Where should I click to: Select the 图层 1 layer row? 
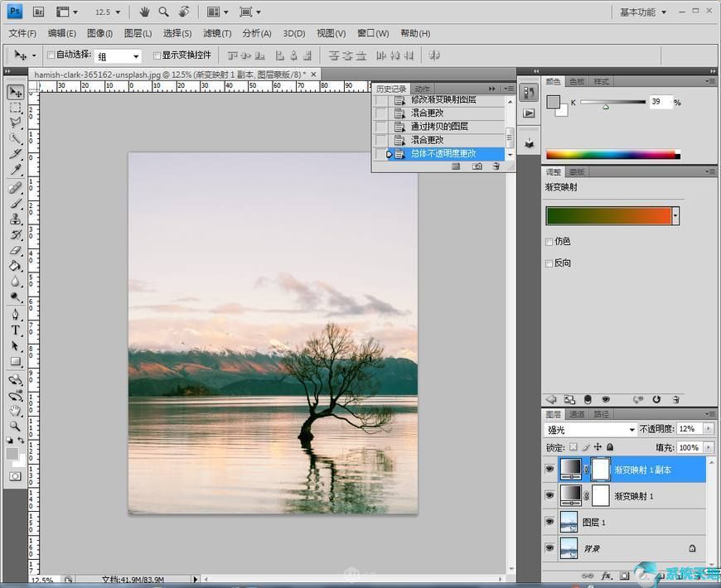coord(624,523)
